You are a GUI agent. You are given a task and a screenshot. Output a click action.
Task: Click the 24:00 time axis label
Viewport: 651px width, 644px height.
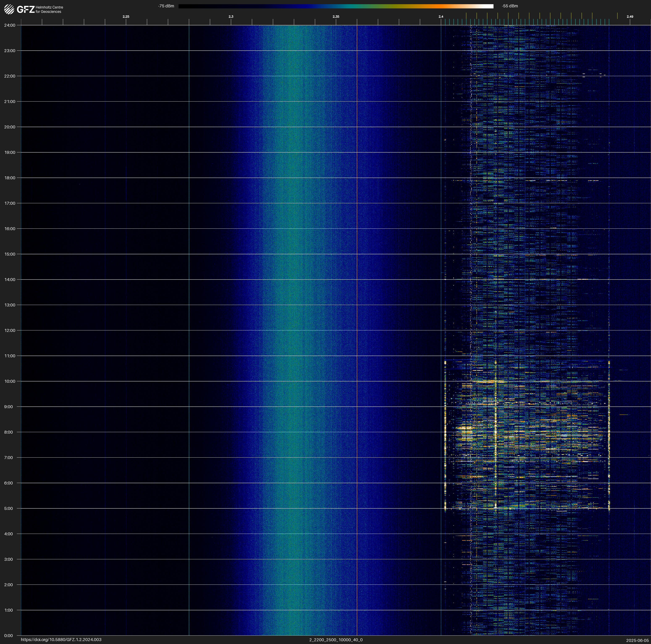coord(10,25)
